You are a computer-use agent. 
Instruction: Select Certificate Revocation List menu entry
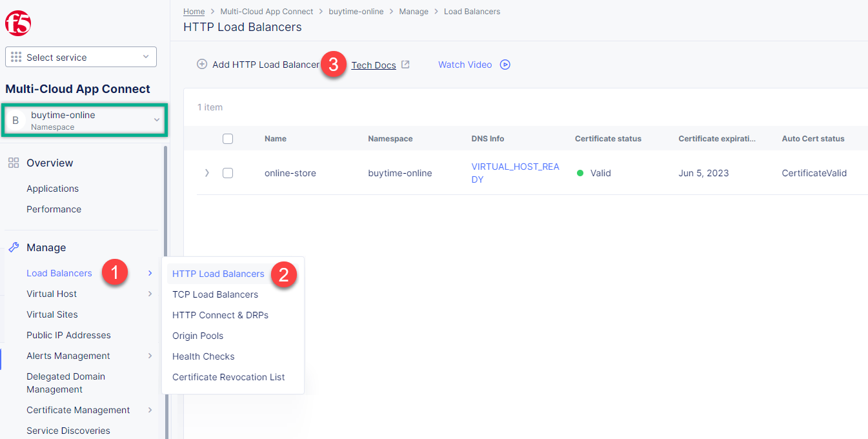pyautogui.click(x=228, y=377)
